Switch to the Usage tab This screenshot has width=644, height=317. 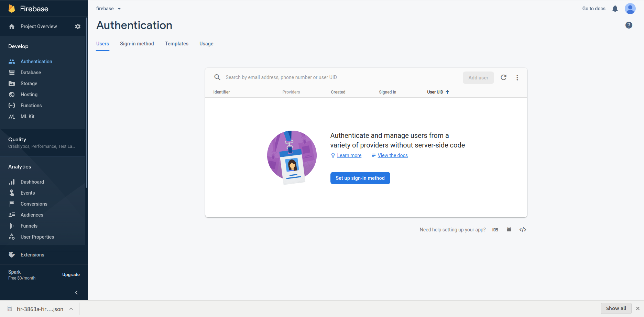coord(206,44)
